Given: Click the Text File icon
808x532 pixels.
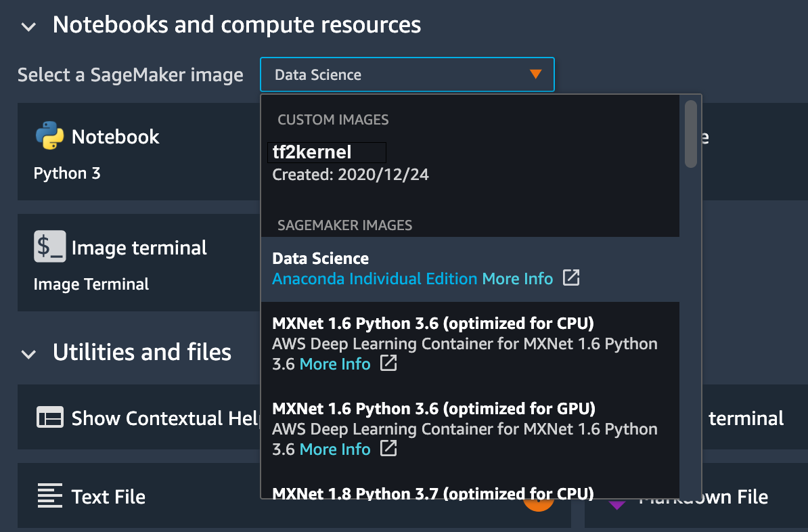Looking at the screenshot, I should [x=49, y=496].
